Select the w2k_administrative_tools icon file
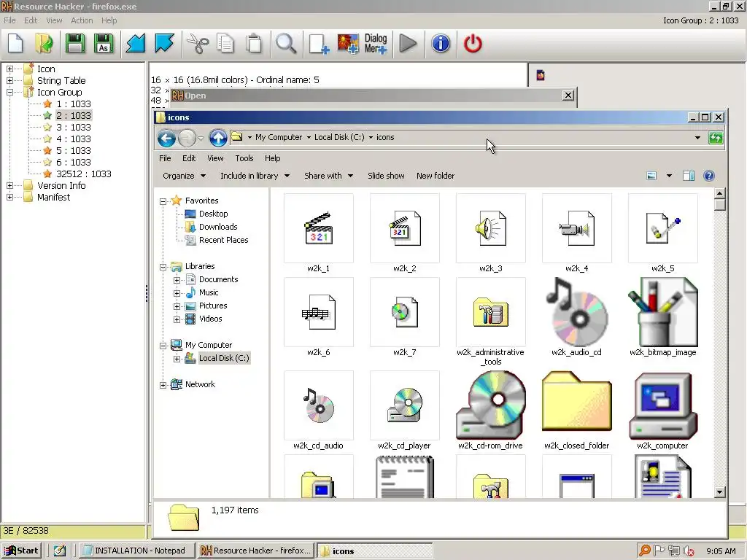Screen dimensions: 747x560 pyautogui.click(x=490, y=322)
